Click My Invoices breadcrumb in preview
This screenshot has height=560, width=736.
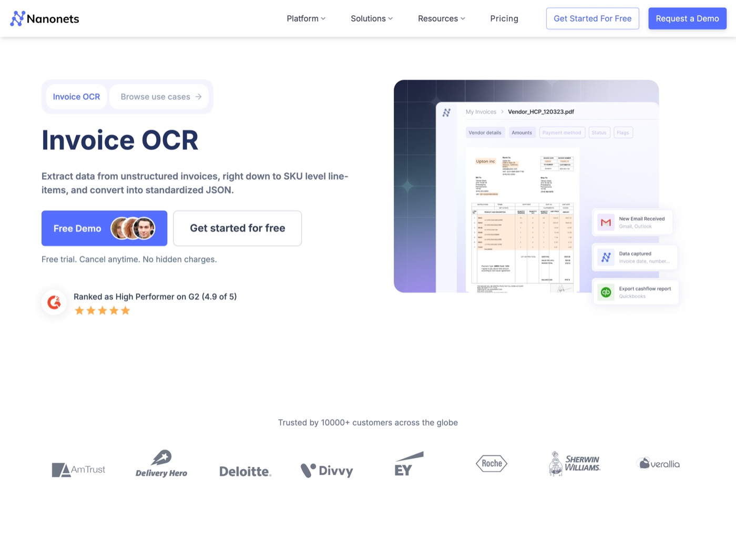[481, 112]
